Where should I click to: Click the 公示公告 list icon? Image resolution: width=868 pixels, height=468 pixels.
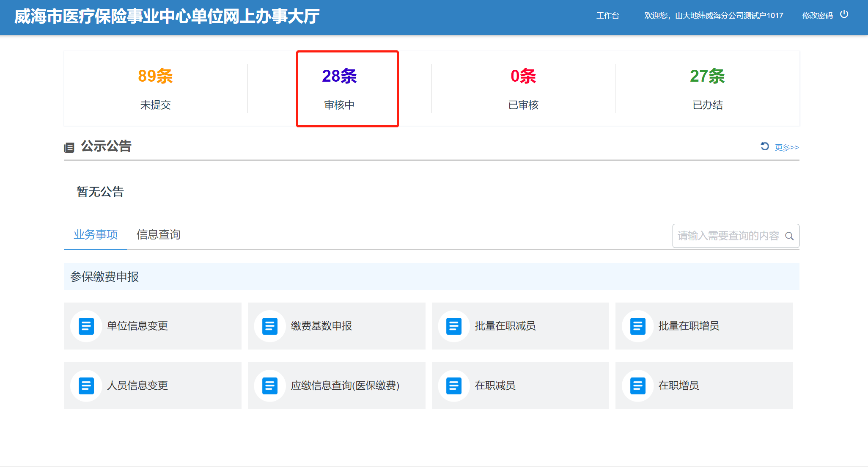click(69, 147)
